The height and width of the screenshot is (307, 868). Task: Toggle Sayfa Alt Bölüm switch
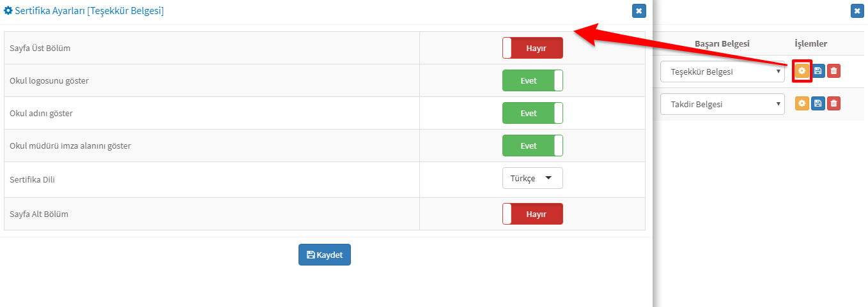tap(532, 214)
